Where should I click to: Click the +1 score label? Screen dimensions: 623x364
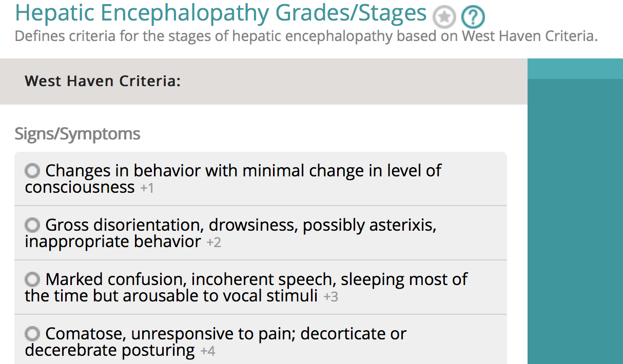tap(147, 188)
